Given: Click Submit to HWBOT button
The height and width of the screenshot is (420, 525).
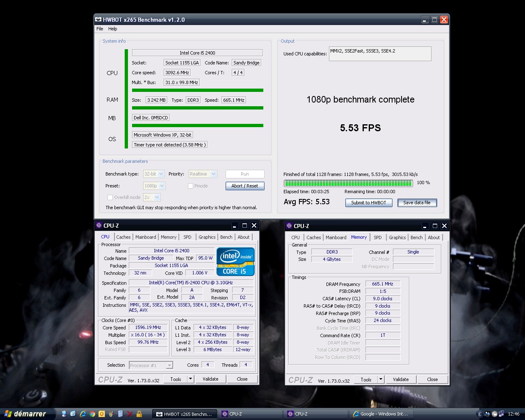Looking at the screenshot, I should pyautogui.click(x=369, y=203).
